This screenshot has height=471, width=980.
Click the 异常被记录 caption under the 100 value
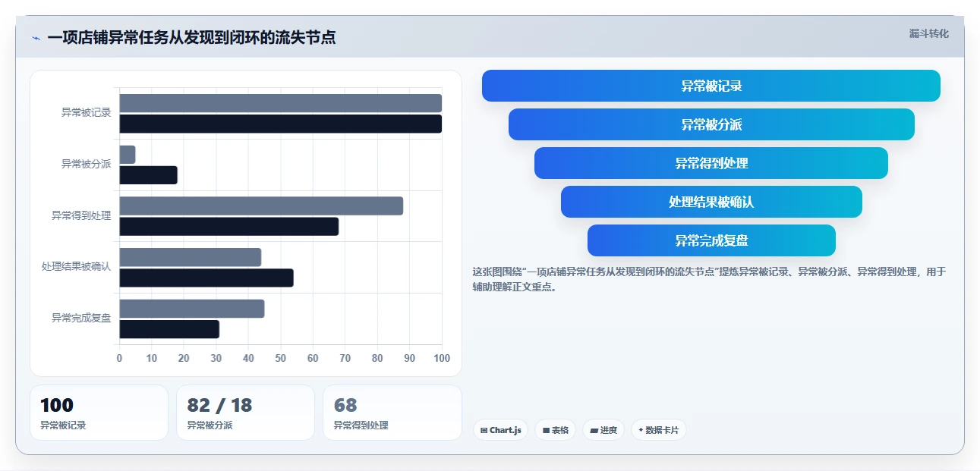click(63, 425)
